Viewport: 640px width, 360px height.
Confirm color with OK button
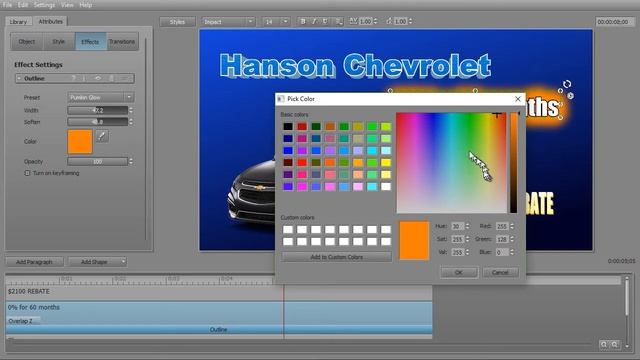pos(459,272)
